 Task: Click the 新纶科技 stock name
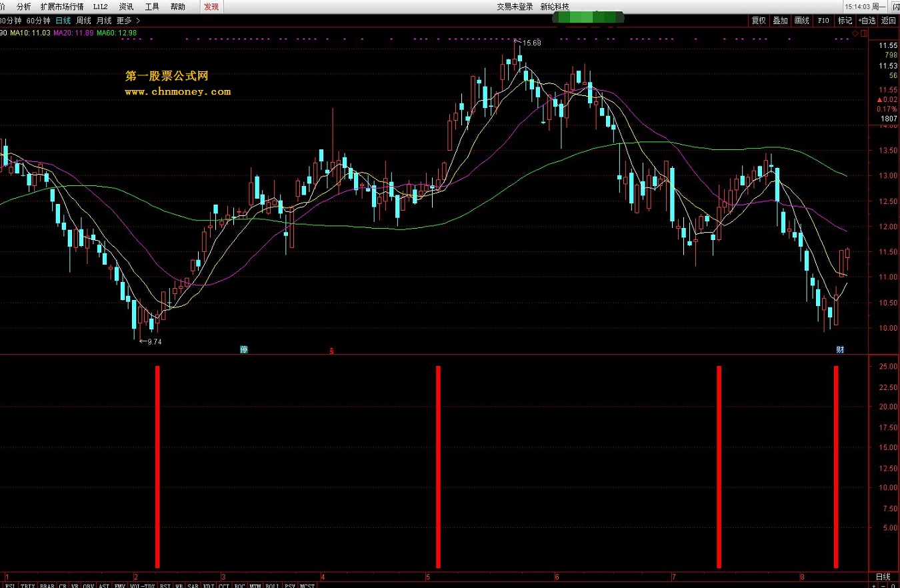click(555, 7)
